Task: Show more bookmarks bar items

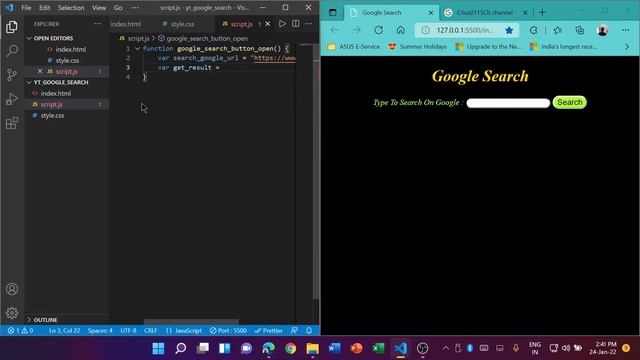Action: (x=627, y=47)
